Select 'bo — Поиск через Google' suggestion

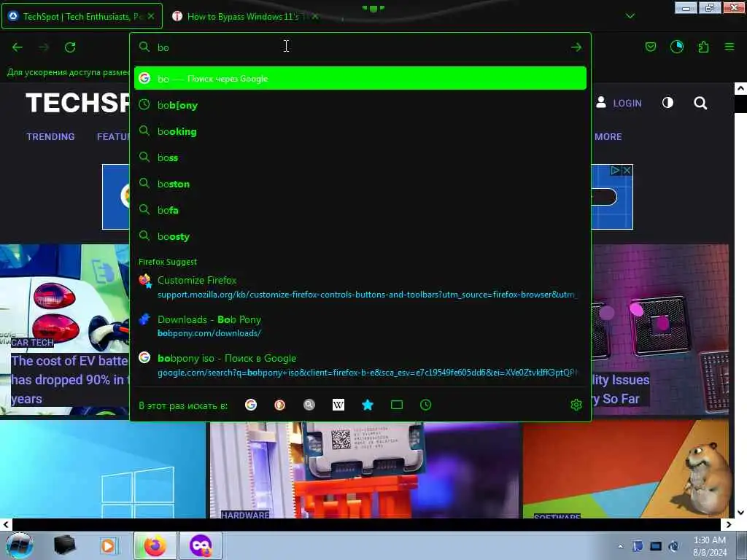pyautogui.click(x=360, y=79)
